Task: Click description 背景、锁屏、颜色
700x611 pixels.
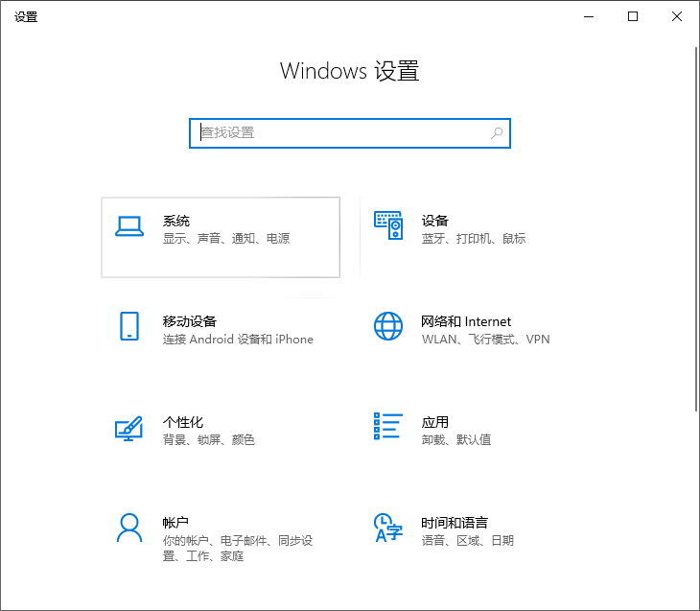Action: click(x=209, y=440)
